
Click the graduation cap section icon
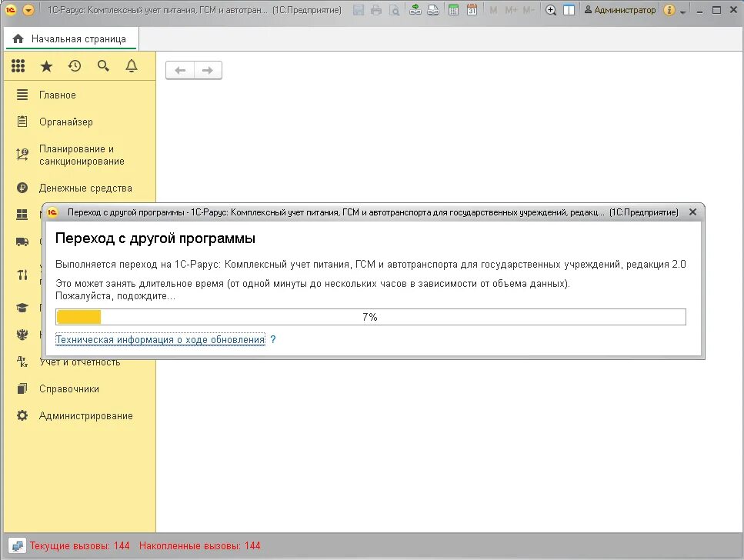pyautogui.click(x=22, y=308)
